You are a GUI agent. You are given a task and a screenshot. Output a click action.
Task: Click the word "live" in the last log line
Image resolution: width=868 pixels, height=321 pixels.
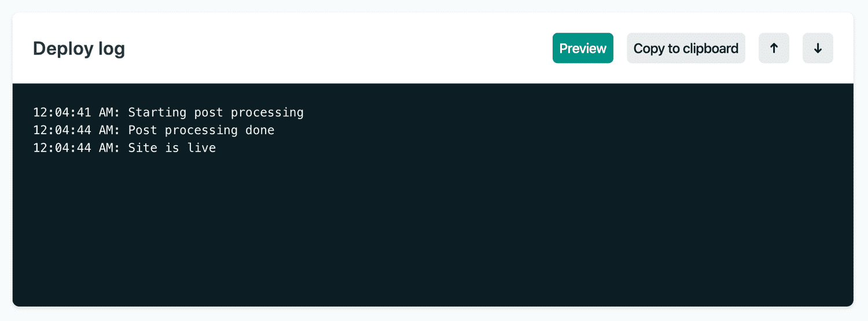coord(201,148)
